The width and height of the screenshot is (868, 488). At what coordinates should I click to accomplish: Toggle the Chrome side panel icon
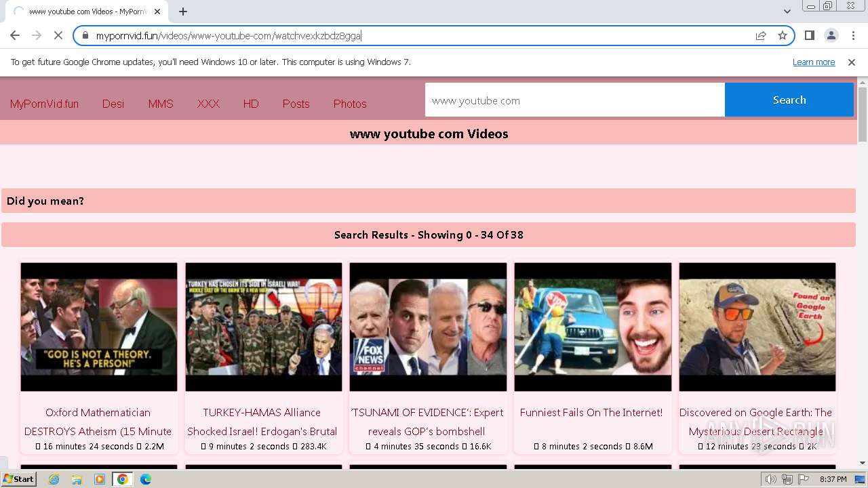pos(809,35)
